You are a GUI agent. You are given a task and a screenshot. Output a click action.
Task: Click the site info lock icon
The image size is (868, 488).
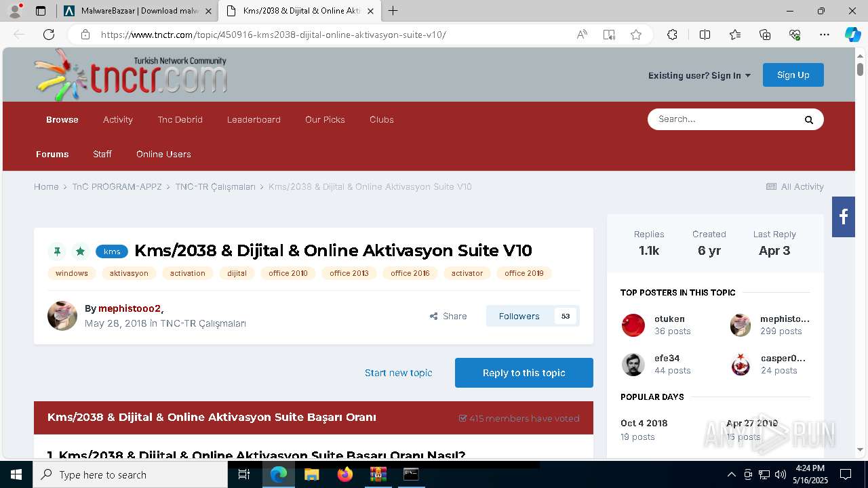pyautogui.click(x=85, y=35)
